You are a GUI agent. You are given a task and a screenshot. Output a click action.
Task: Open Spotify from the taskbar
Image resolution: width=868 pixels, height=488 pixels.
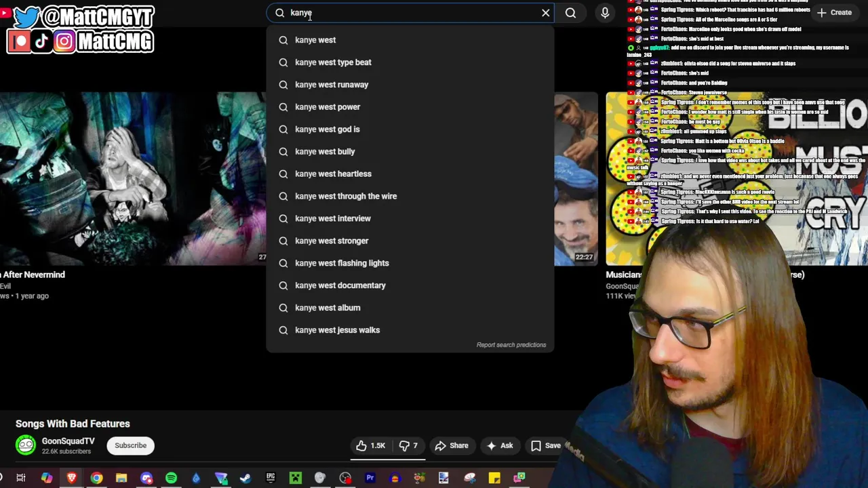[x=171, y=478]
